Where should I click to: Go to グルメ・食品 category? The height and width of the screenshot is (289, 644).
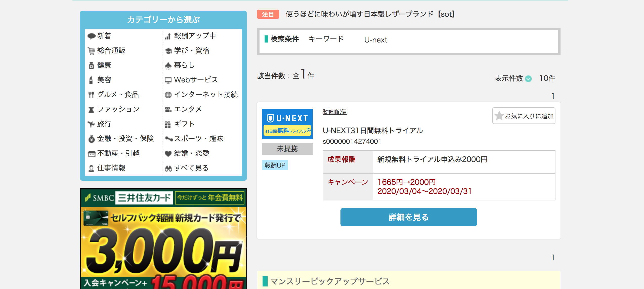click(x=118, y=94)
